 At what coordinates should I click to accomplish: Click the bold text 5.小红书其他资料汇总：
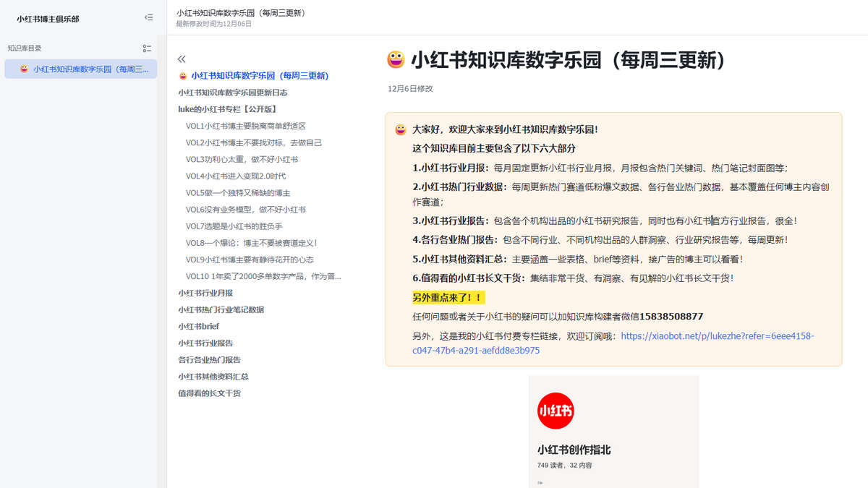click(x=461, y=259)
